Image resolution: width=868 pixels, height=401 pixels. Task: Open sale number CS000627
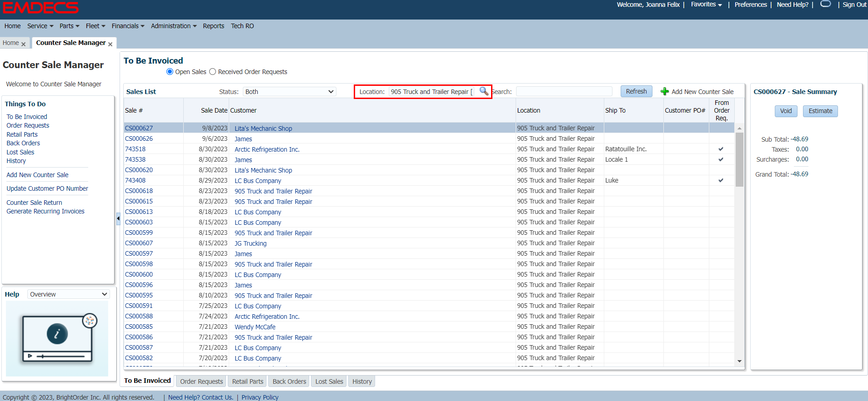point(139,128)
